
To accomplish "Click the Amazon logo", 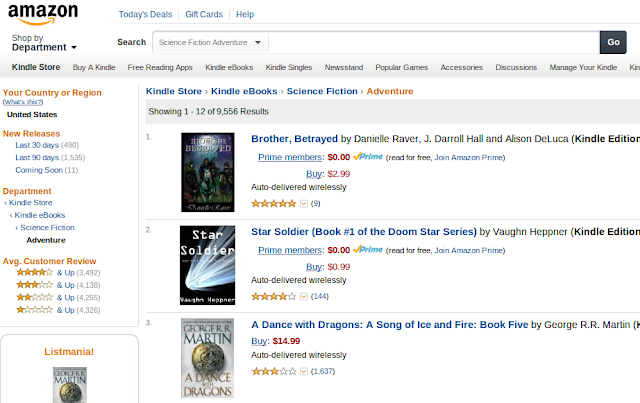I will pos(43,14).
